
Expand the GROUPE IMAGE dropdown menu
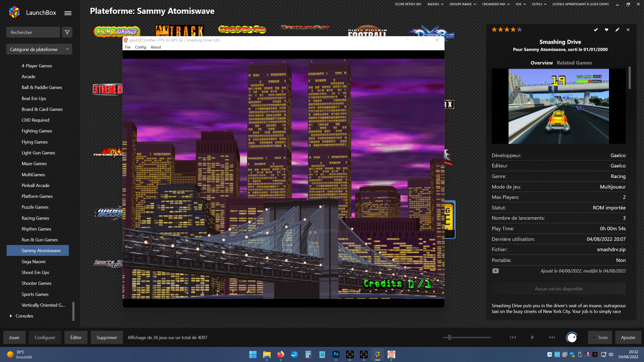tap(463, 4)
